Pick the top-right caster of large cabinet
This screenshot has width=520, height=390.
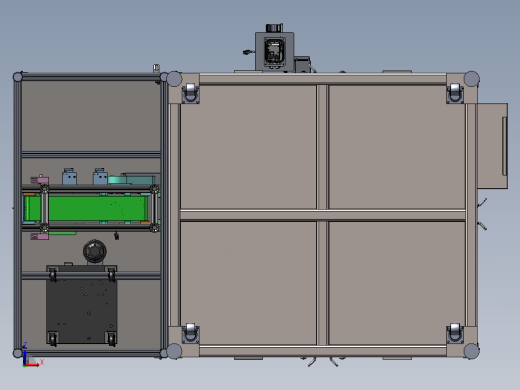455,93
